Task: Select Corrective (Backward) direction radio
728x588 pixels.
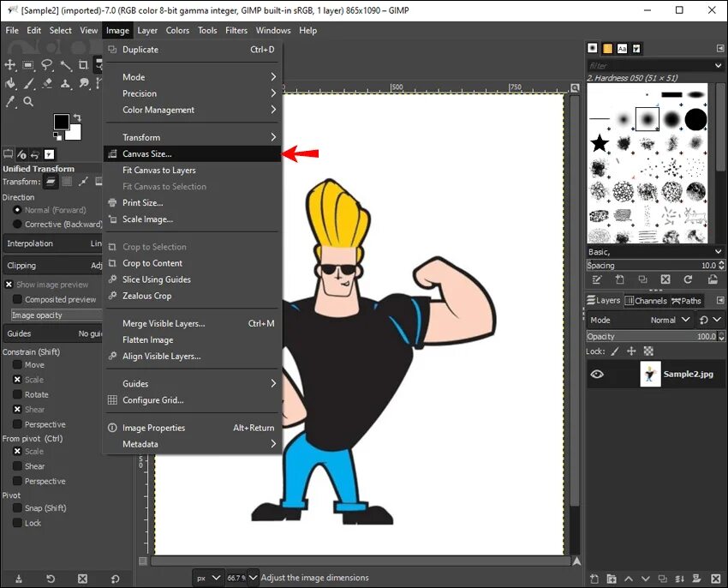Action: [18, 224]
